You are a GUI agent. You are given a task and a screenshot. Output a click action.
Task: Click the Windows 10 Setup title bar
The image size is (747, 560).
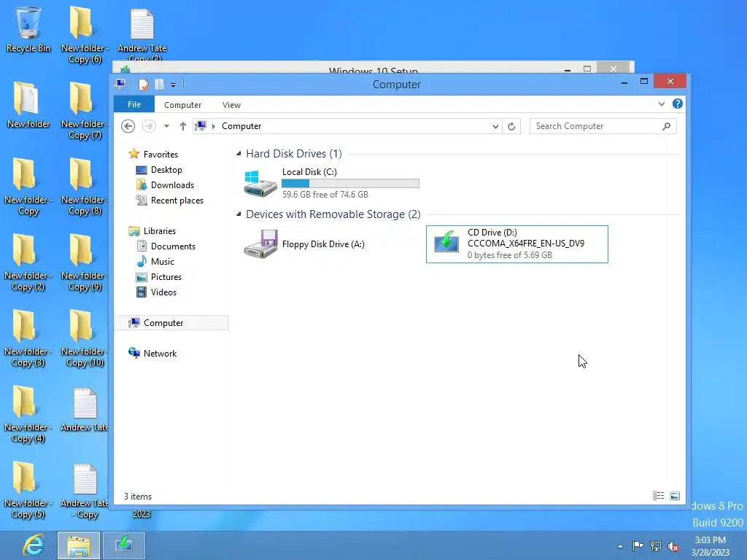click(373, 69)
